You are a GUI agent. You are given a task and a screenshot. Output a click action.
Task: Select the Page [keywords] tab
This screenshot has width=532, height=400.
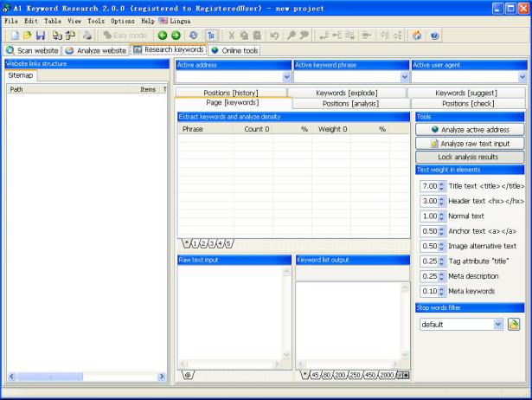point(233,102)
